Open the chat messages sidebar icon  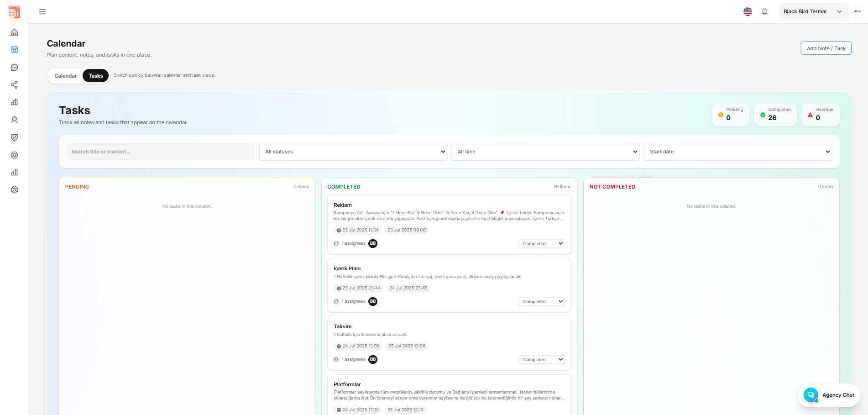[15, 68]
